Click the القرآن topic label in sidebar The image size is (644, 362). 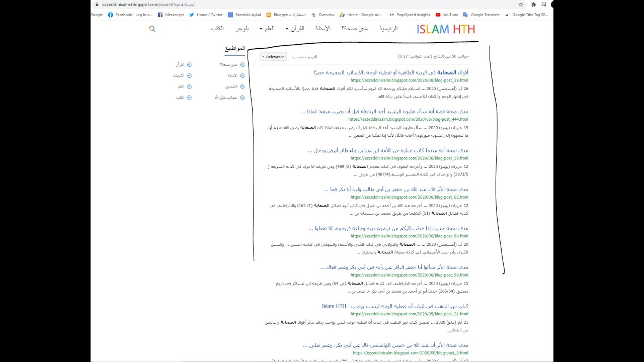point(180,65)
